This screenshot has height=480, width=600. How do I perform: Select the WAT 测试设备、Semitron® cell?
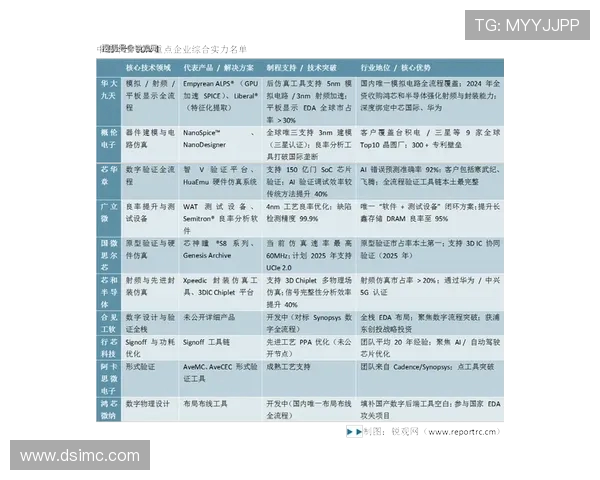[x=220, y=219]
